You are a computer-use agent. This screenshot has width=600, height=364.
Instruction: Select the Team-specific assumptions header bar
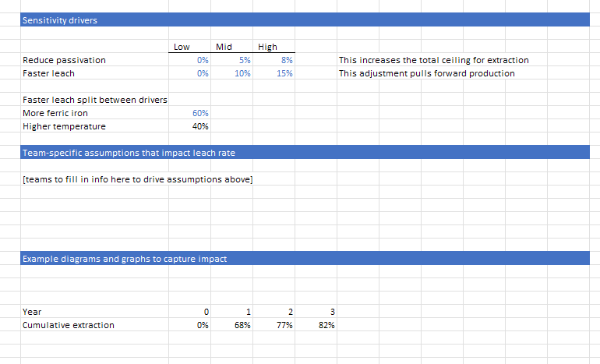pyautogui.click(x=305, y=152)
